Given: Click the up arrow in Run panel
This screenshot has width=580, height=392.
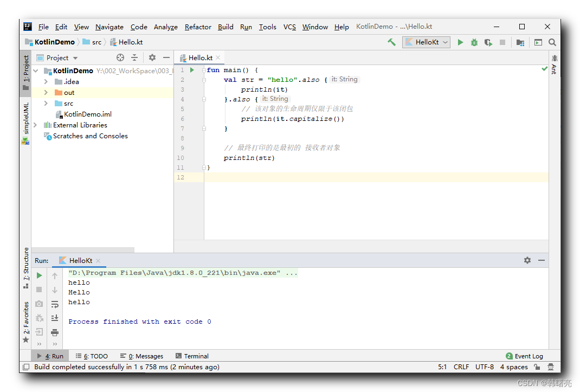Looking at the screenshot, I should [x=55, y=275].
